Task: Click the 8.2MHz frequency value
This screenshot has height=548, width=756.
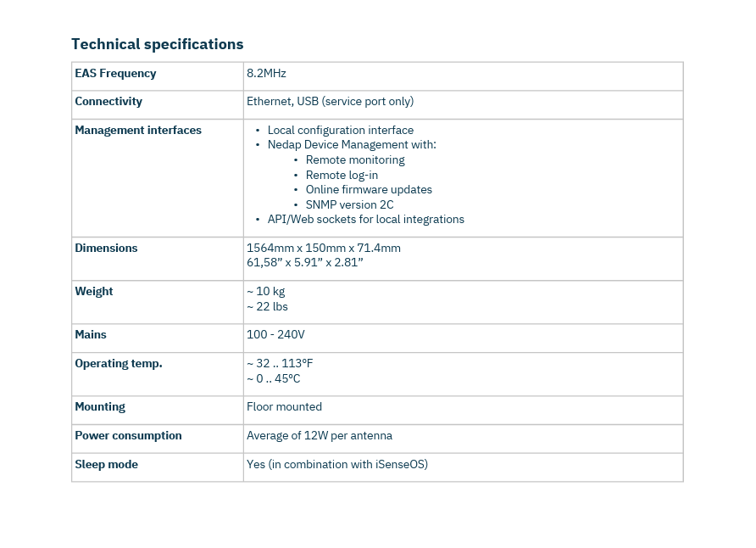Action: [266, 73]
